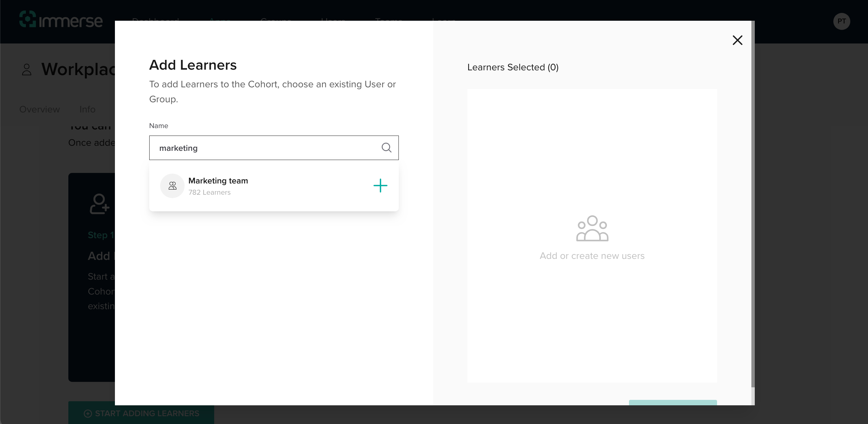Click the people icon in empty Learners Selected panel
868x424 pixels.
pos(592,228)
